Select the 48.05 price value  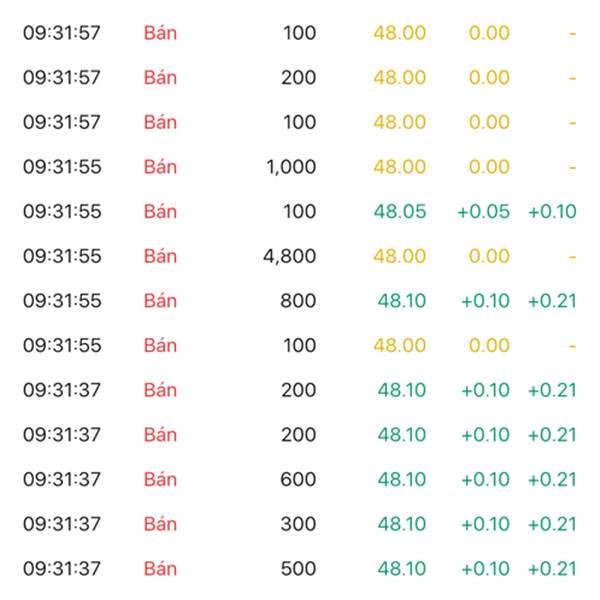(x=399, y=212)
